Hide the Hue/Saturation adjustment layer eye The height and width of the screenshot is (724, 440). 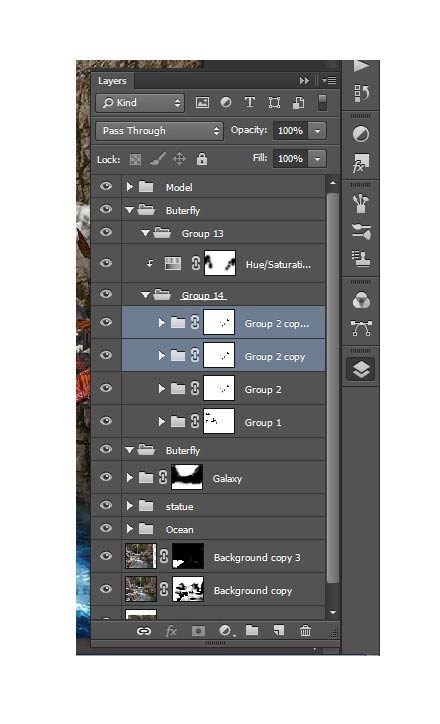click(106, 263)
